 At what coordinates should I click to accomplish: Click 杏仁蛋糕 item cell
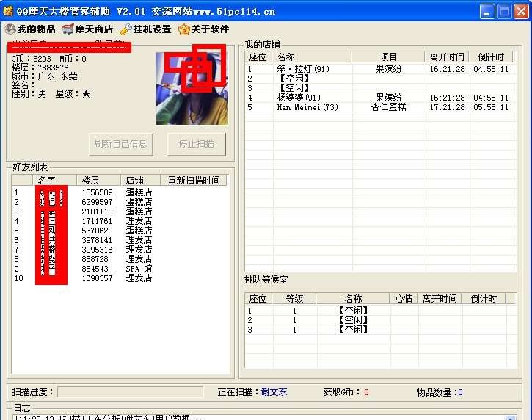[388, 107]
